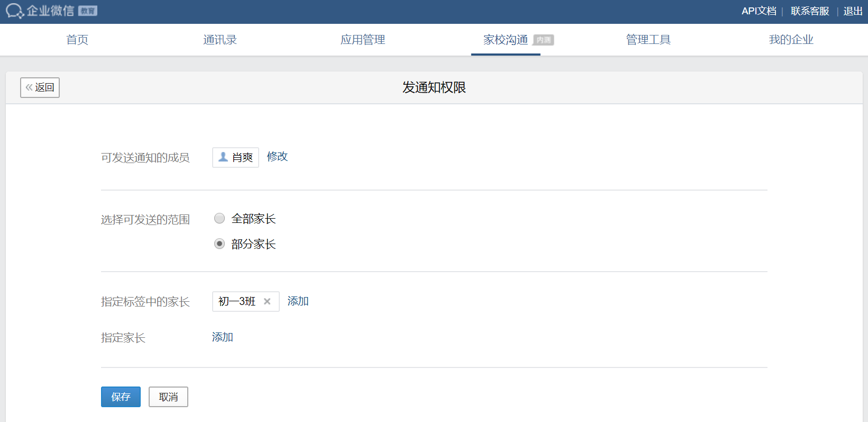This screenshot has width=868, height=422.
Task: Click 添加 next to the 初一3班 tag
Action: coord(298,301)
